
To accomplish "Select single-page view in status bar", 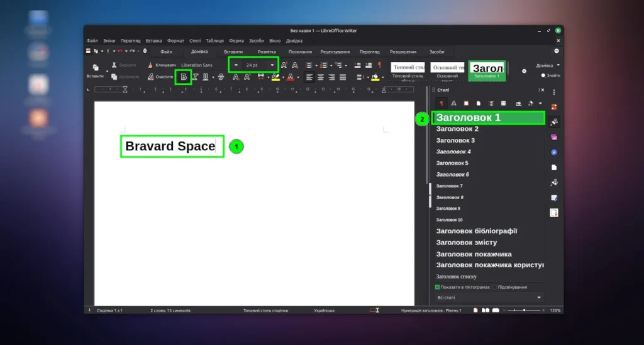I will coord(475,310).
